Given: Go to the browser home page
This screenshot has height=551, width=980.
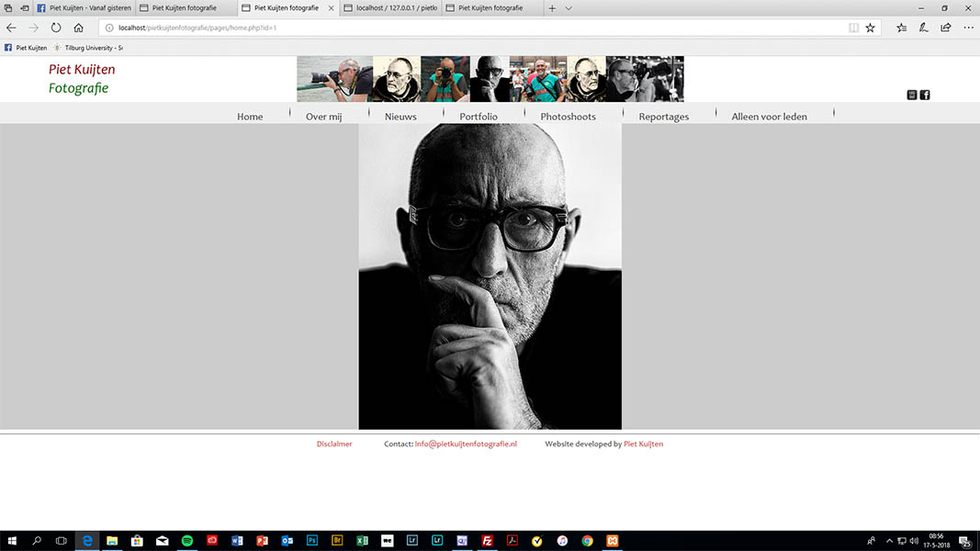Looking at the screenshot, I should 79,28.
